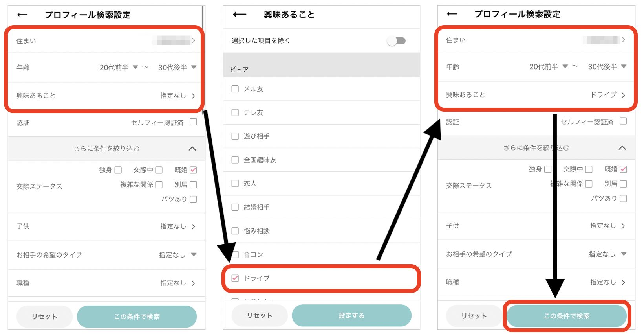Check the 結婚相手 checkbox
This screenshot has height=335, width=644.
[x=235, y=207]
